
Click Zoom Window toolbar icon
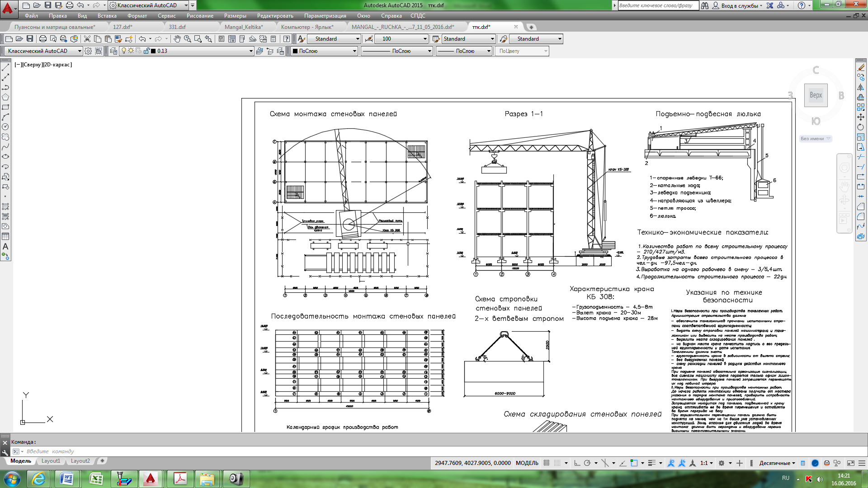[198, 39]
